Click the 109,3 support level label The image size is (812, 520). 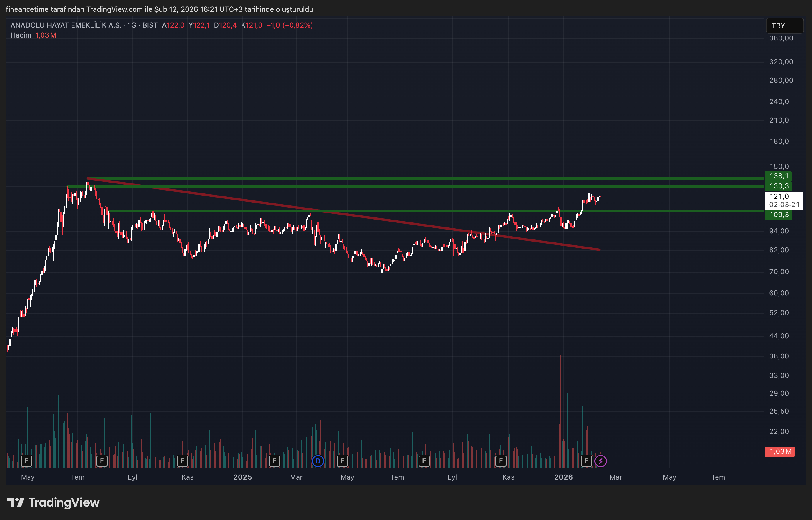[778, 215]
